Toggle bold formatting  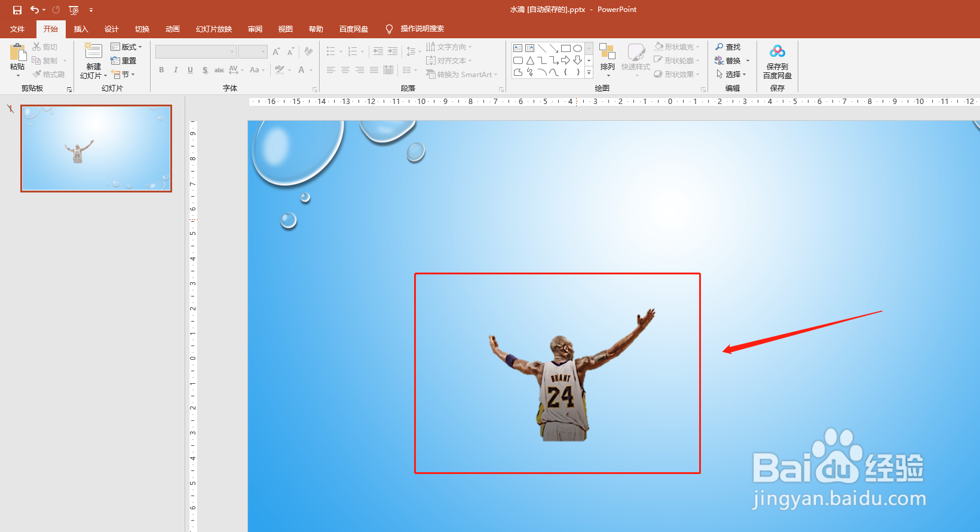click(161, 70)
